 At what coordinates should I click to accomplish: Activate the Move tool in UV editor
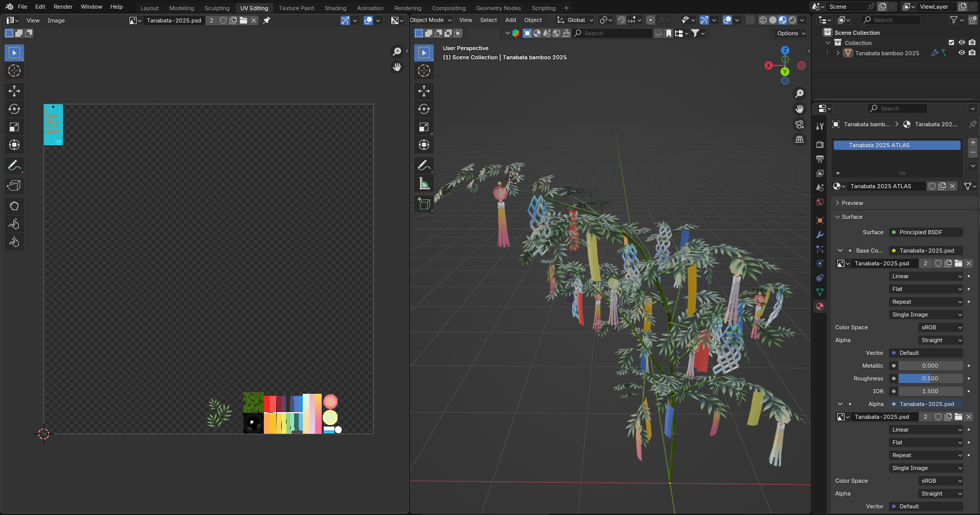[x=14, y=91]
